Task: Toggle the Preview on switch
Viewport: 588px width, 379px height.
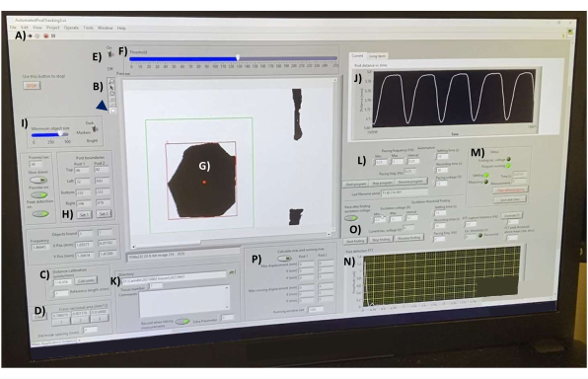Action: [x=39, y=194]
